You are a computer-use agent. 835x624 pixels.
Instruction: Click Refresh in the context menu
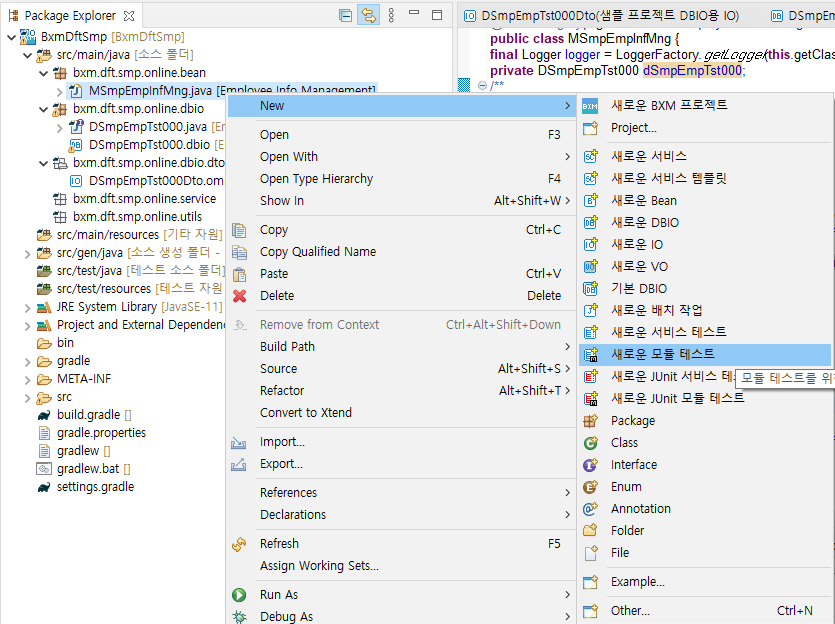[x=279, y=543]
